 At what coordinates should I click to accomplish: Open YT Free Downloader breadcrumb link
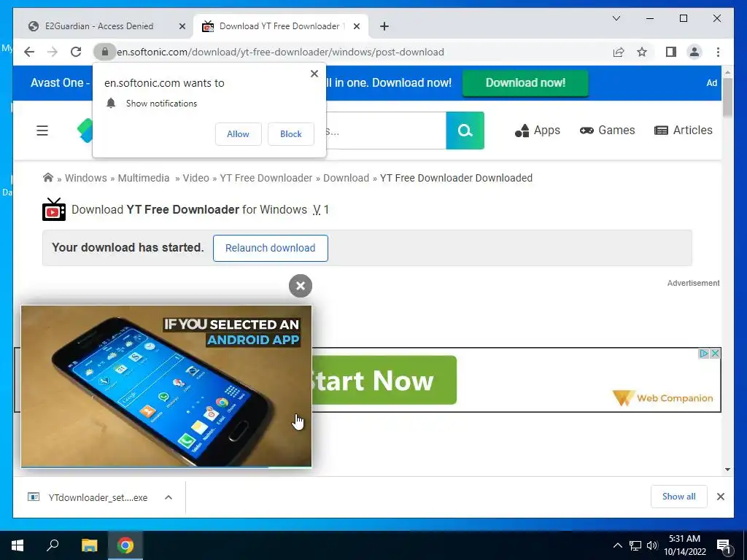[x=266, y=178]
